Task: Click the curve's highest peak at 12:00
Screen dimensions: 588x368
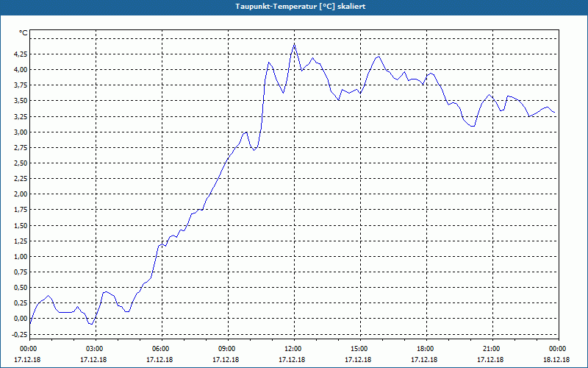Action: click(x=295, y=44)
